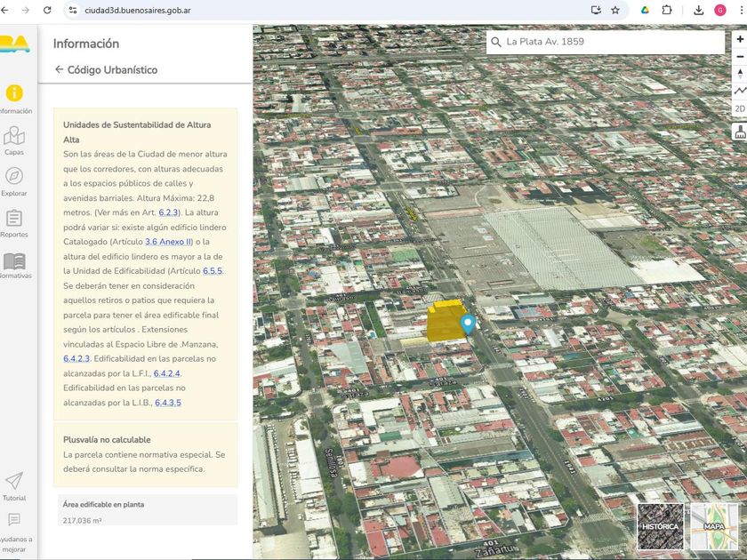747x560 pixels.
Task: Follow the 6.4.2.4 article link
Action: tap(167, 374)
